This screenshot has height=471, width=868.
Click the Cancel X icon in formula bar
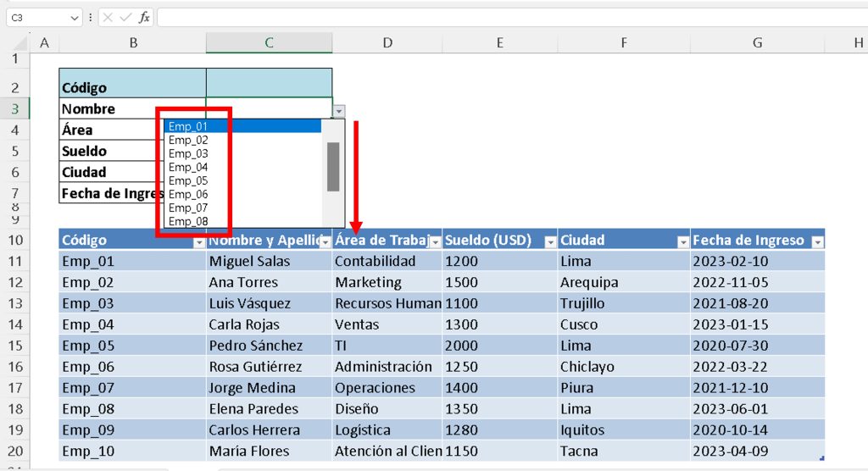108,17
